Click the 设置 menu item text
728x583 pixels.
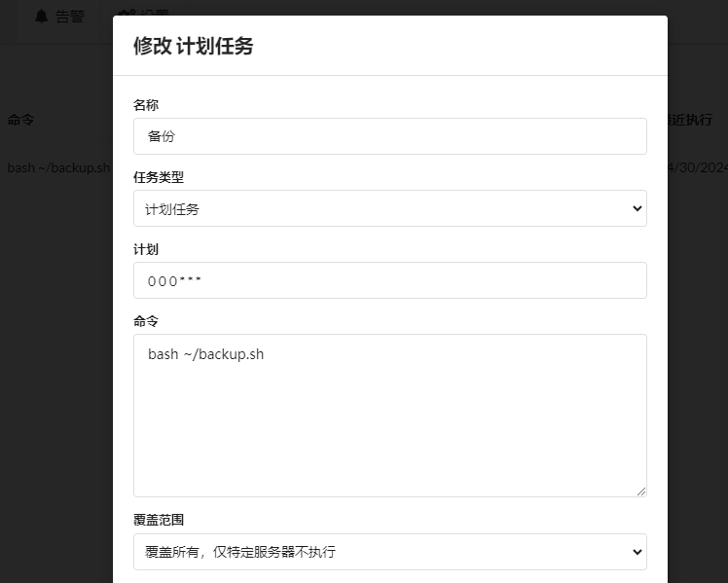154,14
